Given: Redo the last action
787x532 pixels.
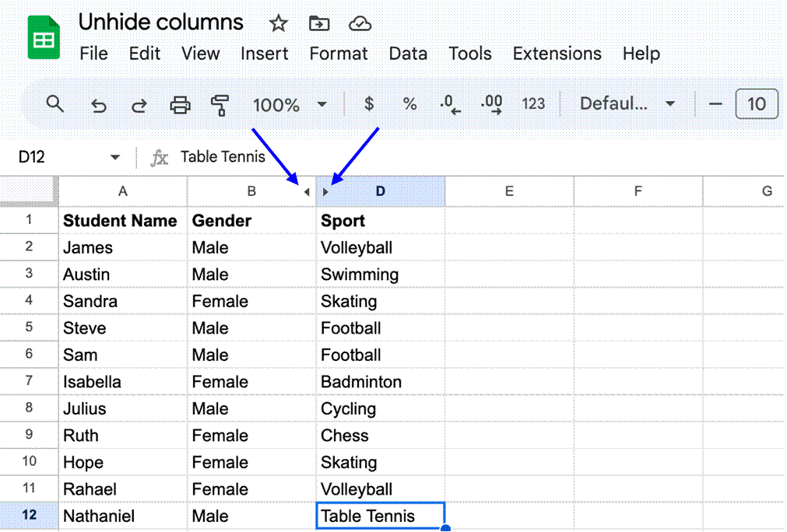Looking at the screenshot, I should click(x=139, y=104).
